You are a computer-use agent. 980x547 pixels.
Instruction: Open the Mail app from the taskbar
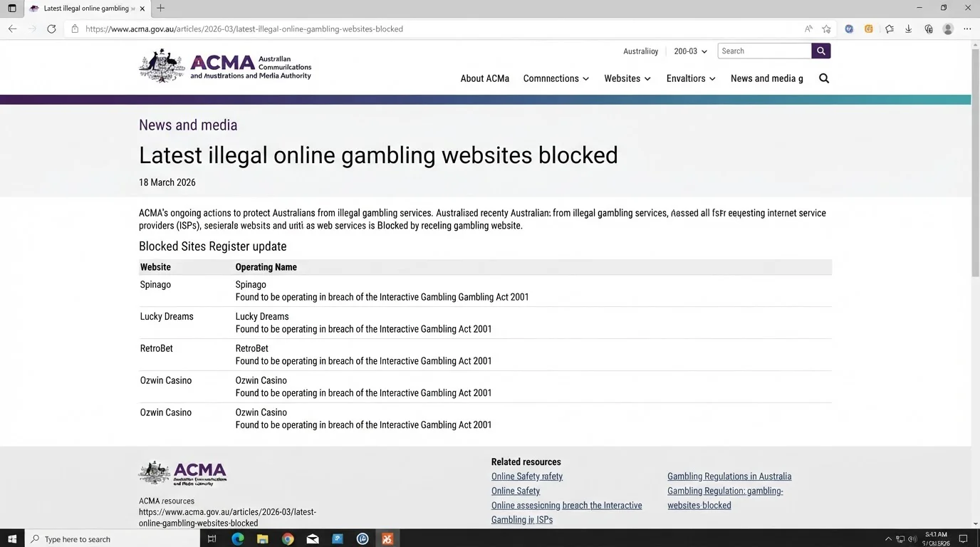(x=313, y=539)
